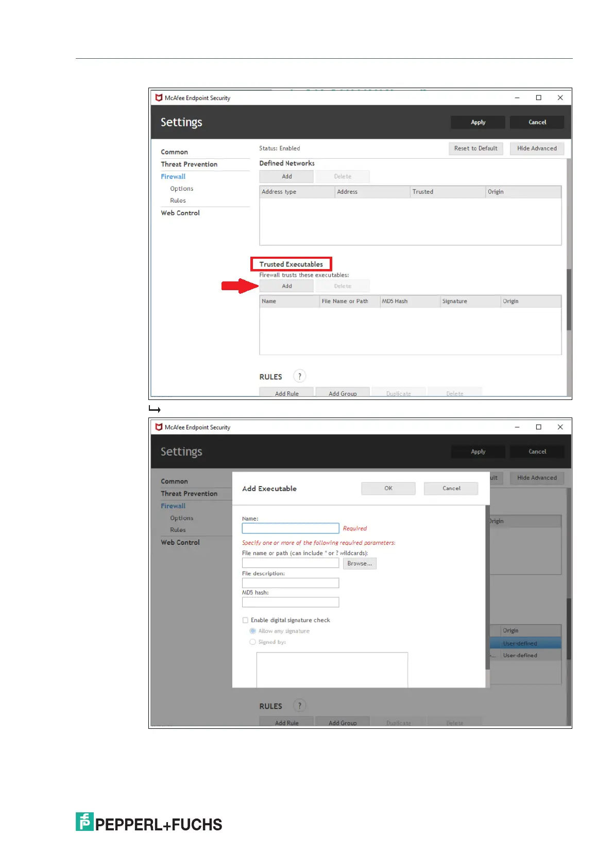Sort defined networks by Address type
Image resolution: width=613 pixels, height=868 pixels.
tap(297, 192)
